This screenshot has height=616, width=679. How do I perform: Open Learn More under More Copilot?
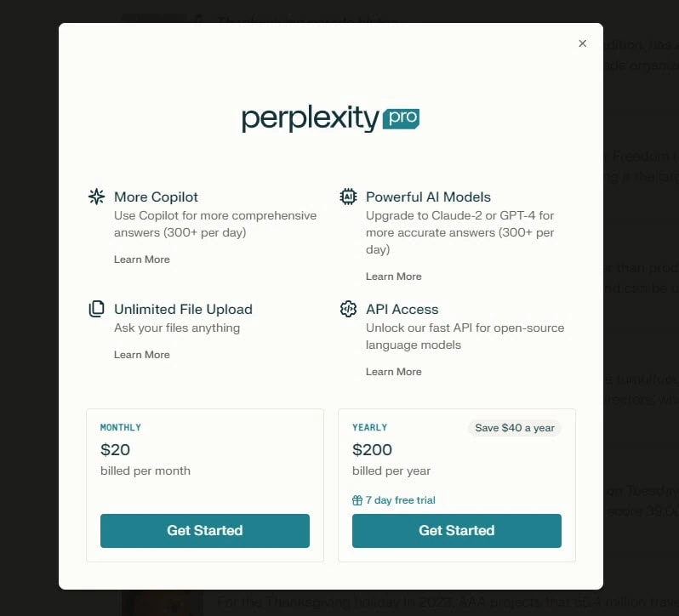141,260
